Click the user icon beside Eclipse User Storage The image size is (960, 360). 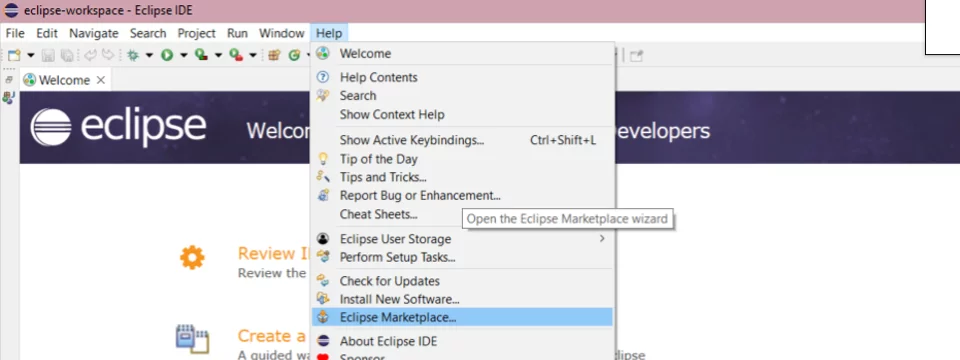[323, 239]
